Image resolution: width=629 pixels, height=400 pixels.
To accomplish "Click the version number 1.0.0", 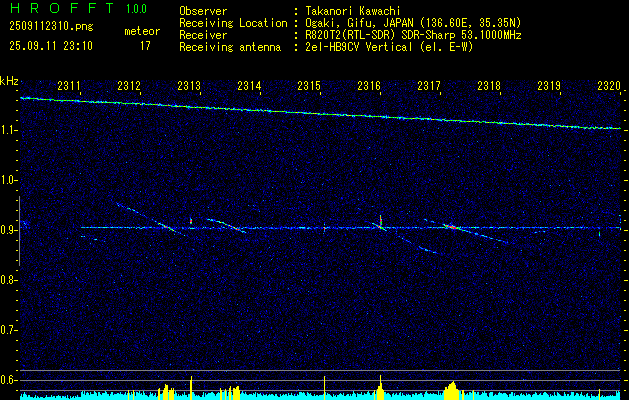I will pyautogui.click(x=136, y=9).
